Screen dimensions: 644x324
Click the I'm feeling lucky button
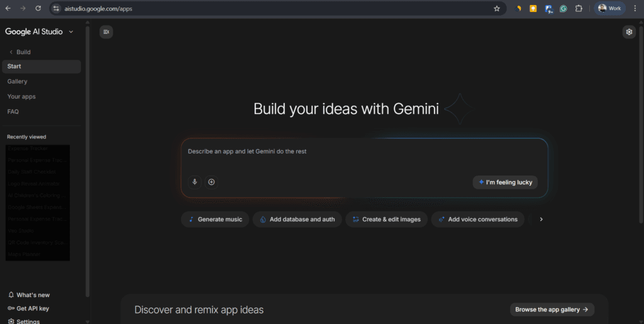coord(505,182)
